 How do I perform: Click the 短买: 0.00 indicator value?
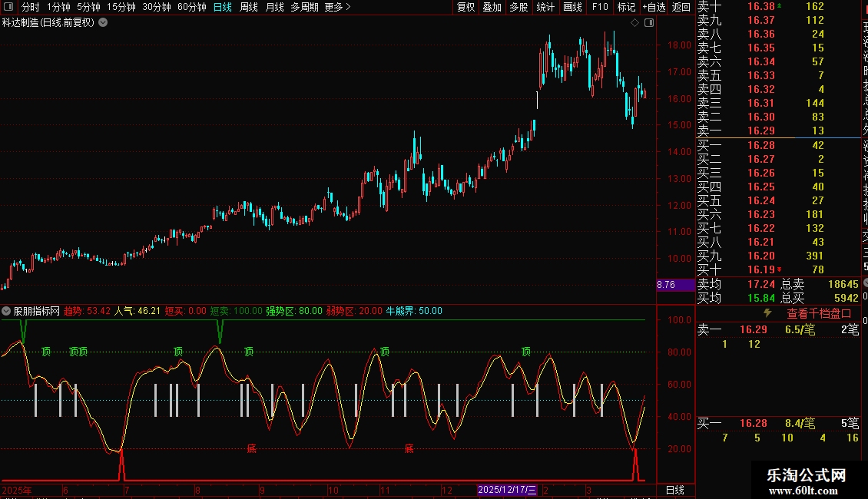point(185,311)
